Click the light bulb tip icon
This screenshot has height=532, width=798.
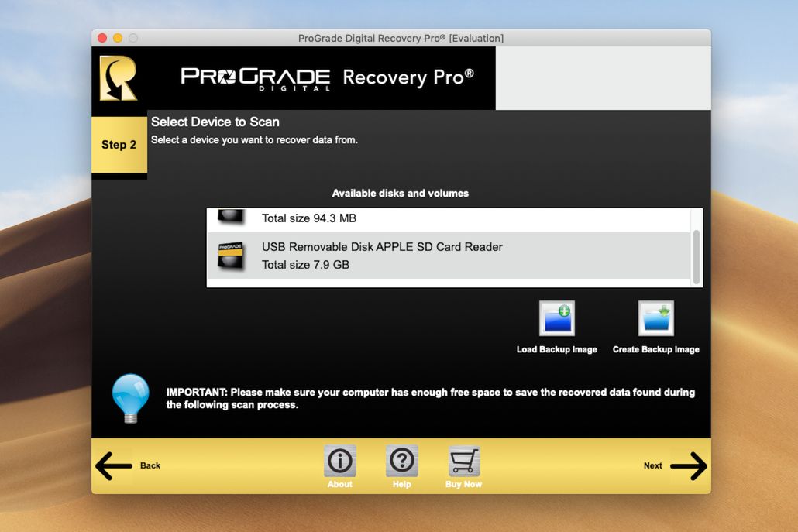click(131, 398)
